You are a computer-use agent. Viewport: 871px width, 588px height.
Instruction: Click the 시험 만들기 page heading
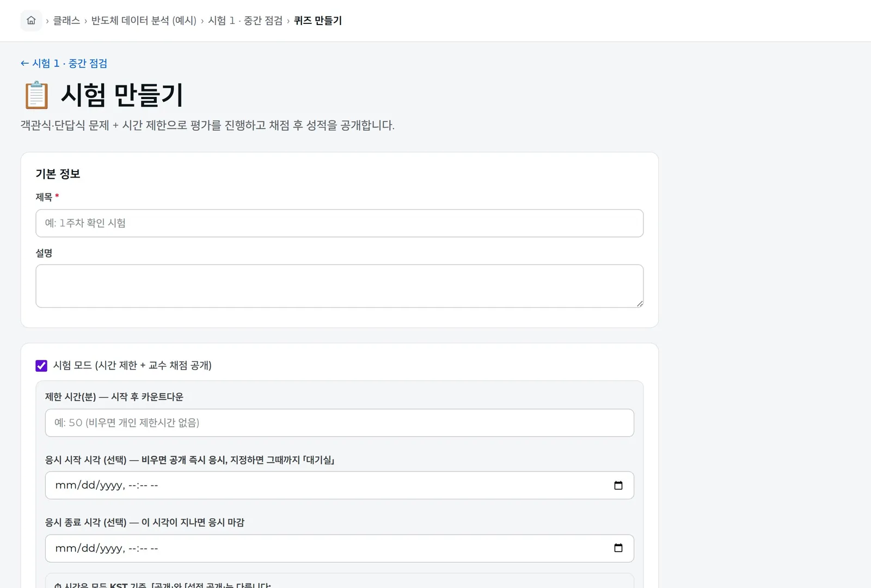(x=122, y=95)
